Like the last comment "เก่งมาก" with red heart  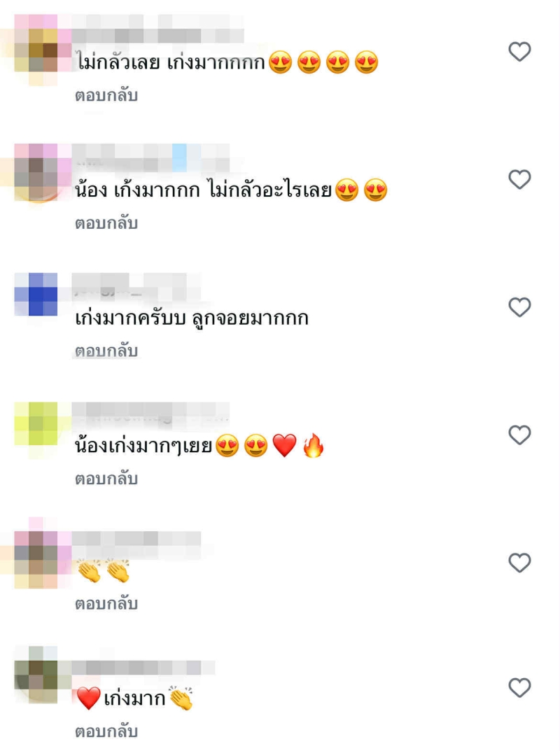pyautogui.click(x=519, y=688)
